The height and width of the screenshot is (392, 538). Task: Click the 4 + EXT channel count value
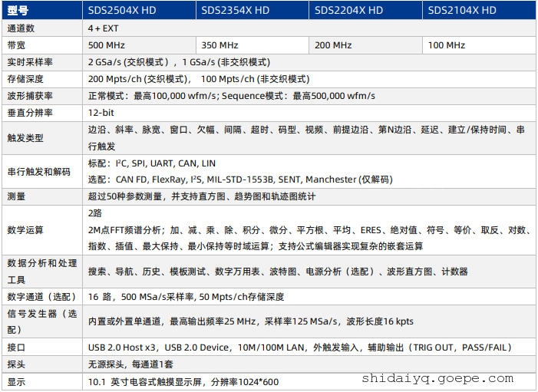pyautogui.click(x=103, y=28)
